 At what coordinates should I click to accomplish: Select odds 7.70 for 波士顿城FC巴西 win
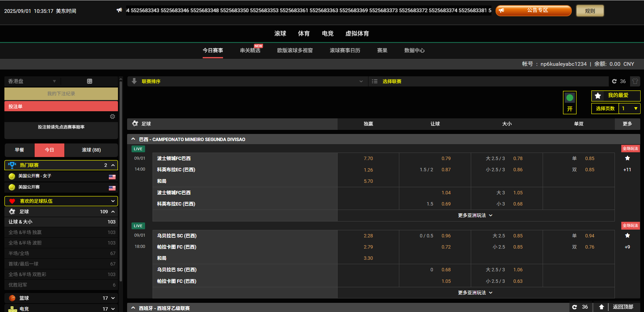pos(368,158)
